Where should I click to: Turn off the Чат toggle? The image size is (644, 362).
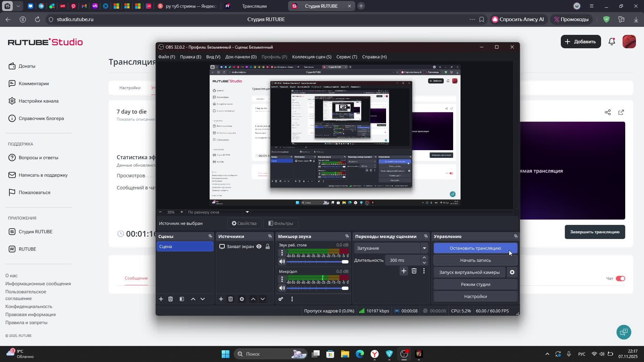click(621, 279)
